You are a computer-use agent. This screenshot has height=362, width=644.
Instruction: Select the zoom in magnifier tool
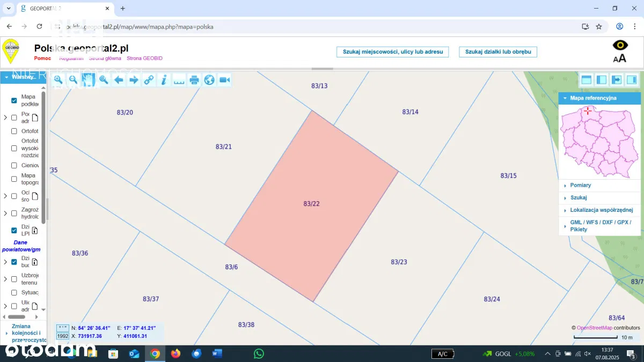(58, 80)
